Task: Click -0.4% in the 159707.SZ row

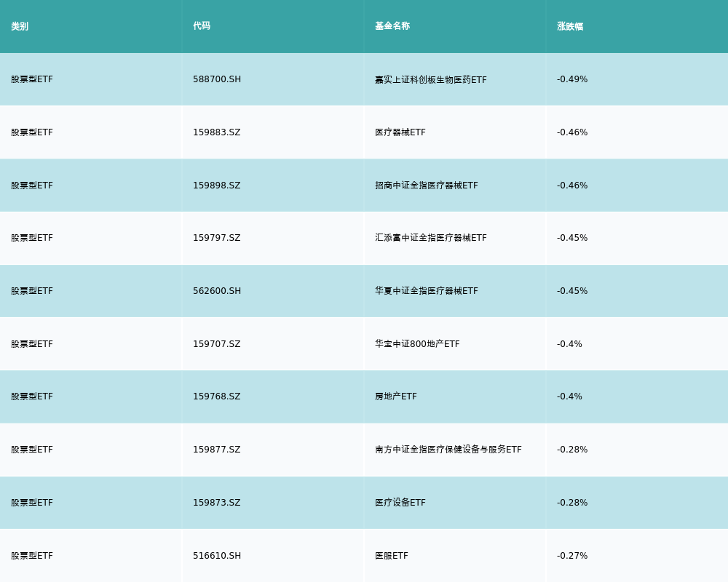Action: click(569, 344)
